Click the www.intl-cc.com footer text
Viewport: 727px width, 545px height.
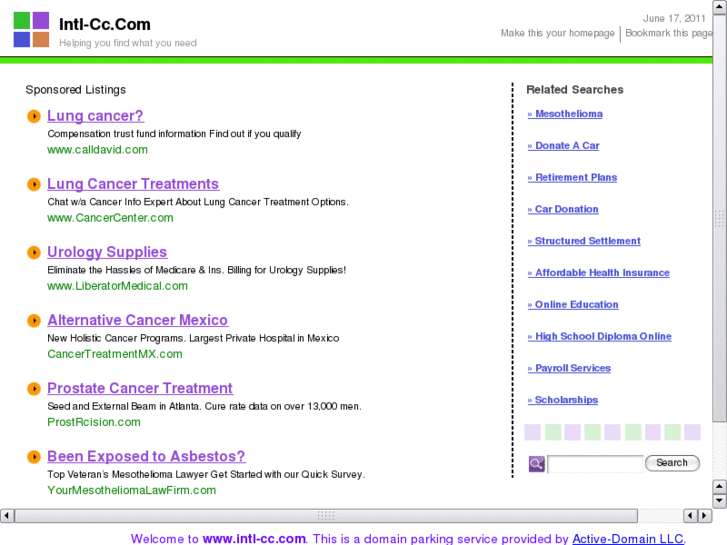tap(254, 539)
